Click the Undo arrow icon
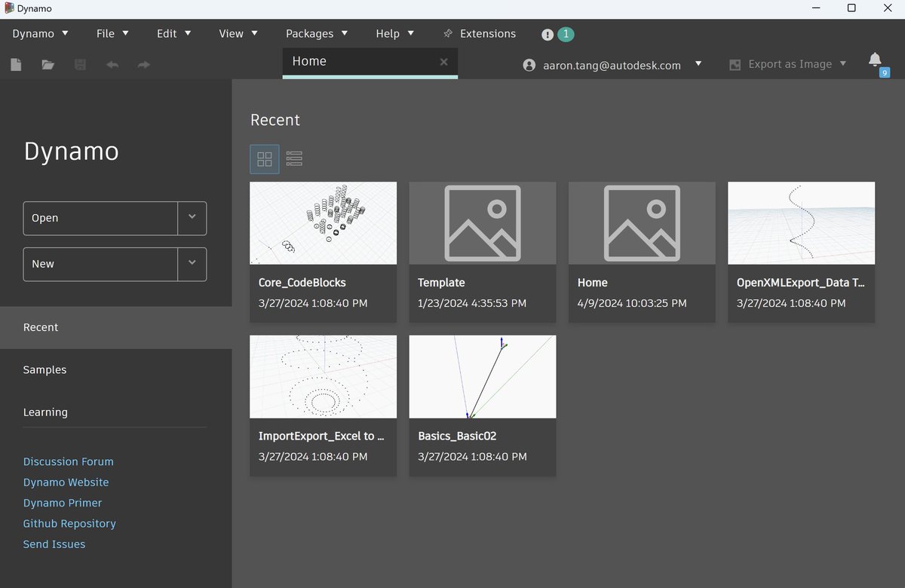The image size is (905, 588). (112, 65)
